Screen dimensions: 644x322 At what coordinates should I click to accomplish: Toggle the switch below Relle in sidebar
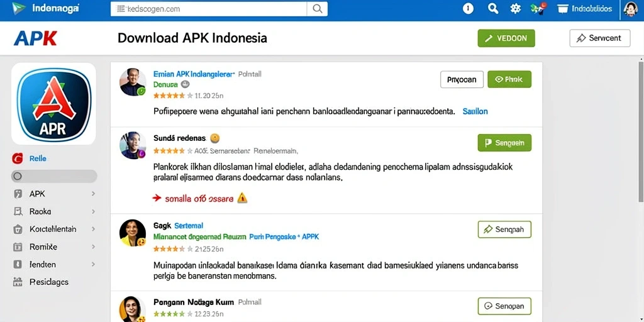coord(54,177)
